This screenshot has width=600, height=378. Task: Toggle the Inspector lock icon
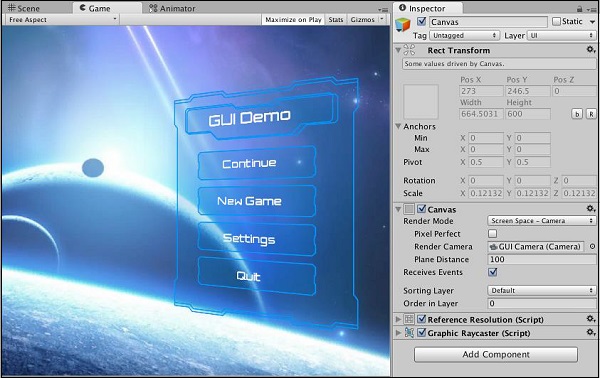pos(580,9)
